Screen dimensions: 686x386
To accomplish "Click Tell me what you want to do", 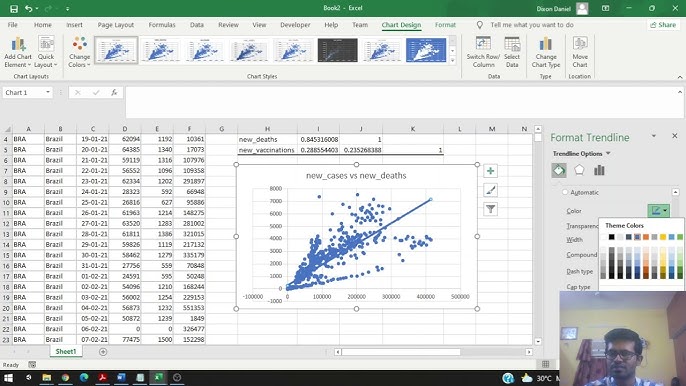I will click(532, 25).
